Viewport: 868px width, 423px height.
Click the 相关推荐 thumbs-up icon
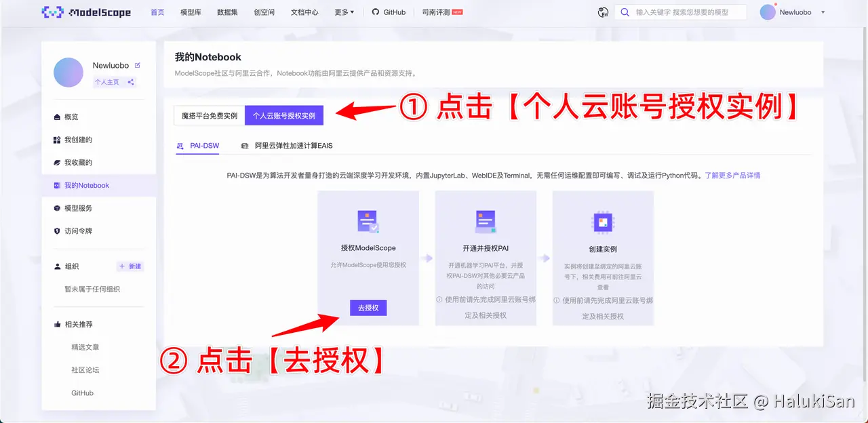[x=57, y=324]
